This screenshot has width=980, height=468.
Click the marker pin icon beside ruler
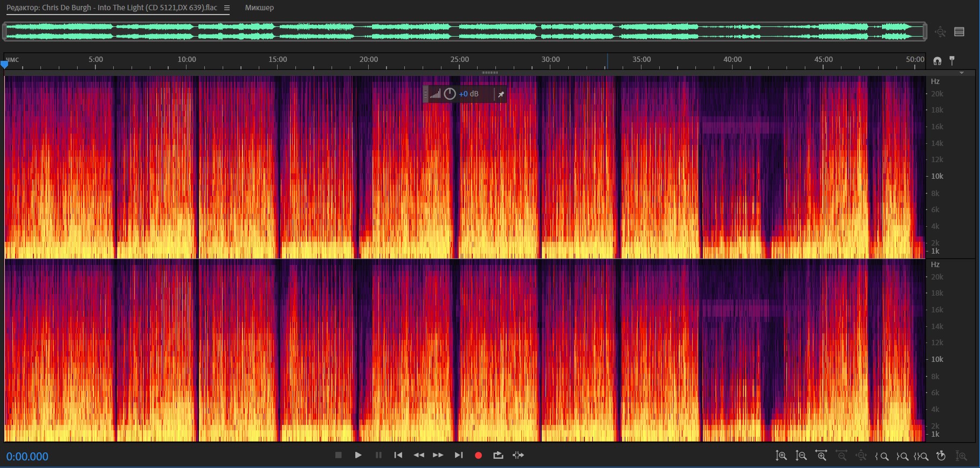[x=952, y=60]
